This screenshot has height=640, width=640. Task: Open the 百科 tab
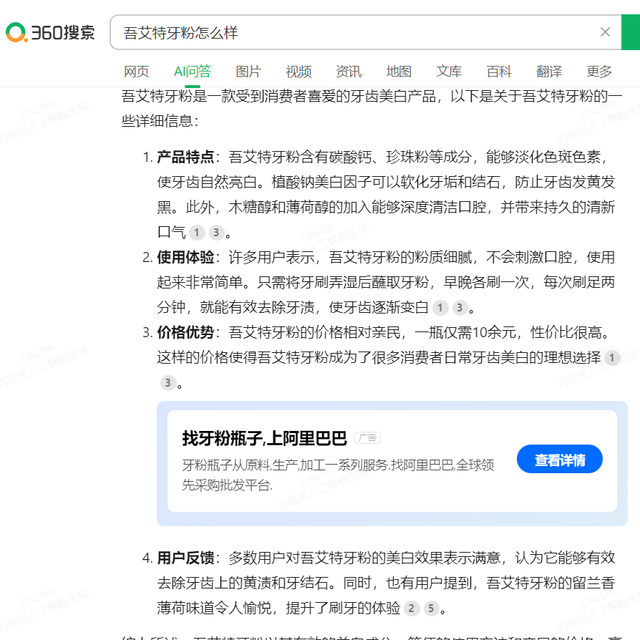point(499,71)
